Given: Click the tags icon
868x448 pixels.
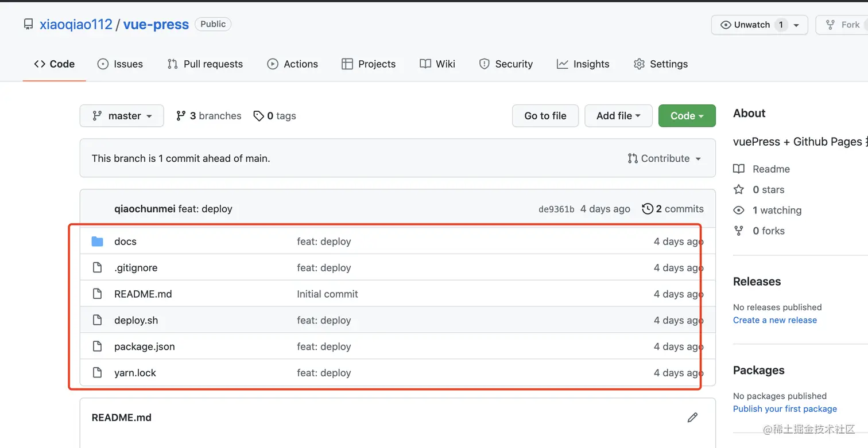Looking at the screenshot, I should [259, 116].
